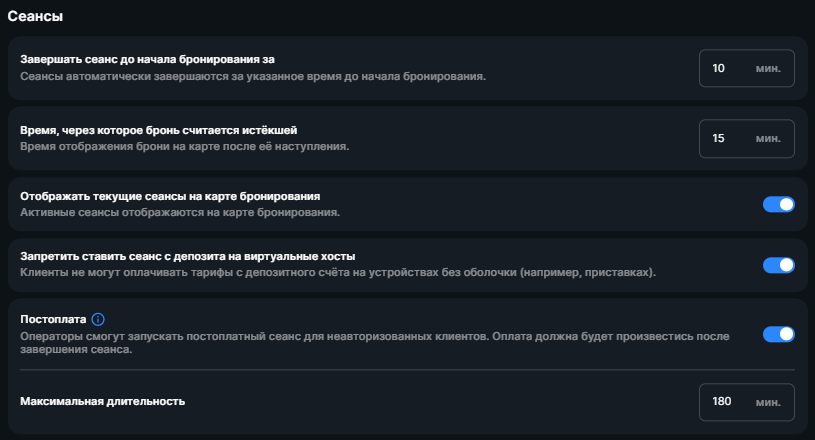Click label Время, через которое бронь считается истёкшей
This screenshot has width=815, height=440.
[159, 130]
